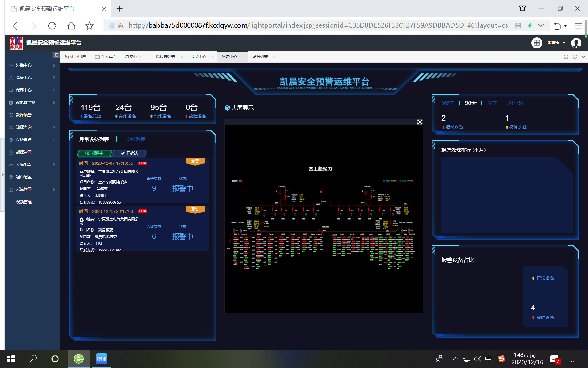Open the app grid icon in header

(x=537, y=43)
